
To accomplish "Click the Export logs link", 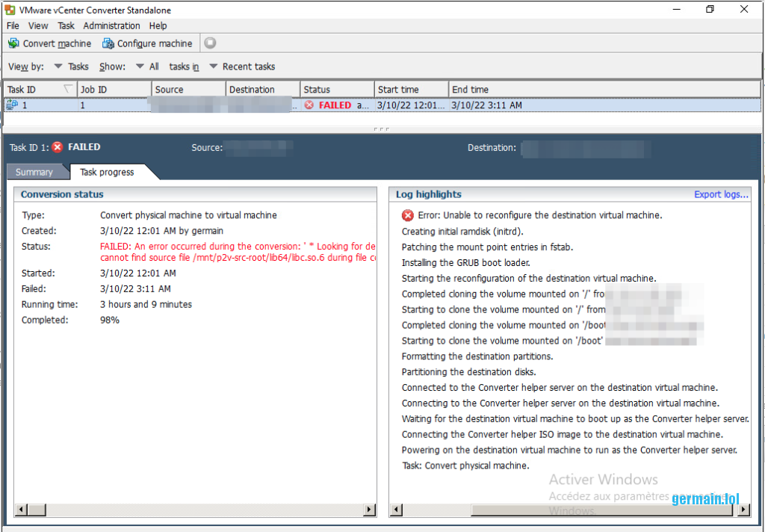I will (x=721, y=194).
